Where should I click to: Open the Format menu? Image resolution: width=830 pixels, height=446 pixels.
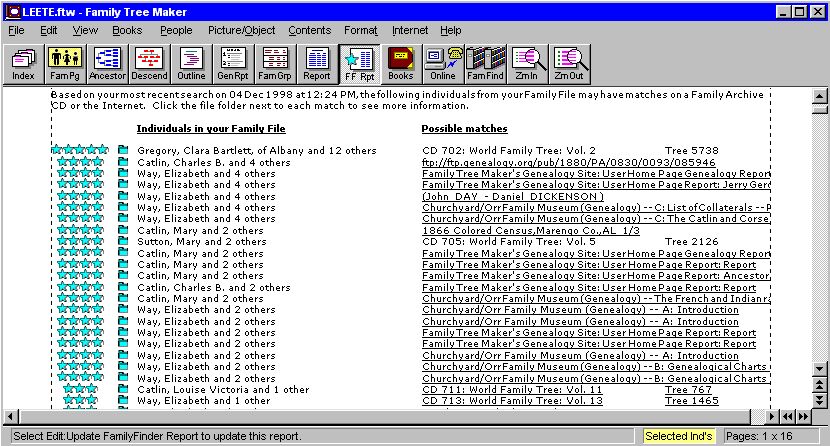[x=361, y=30]
